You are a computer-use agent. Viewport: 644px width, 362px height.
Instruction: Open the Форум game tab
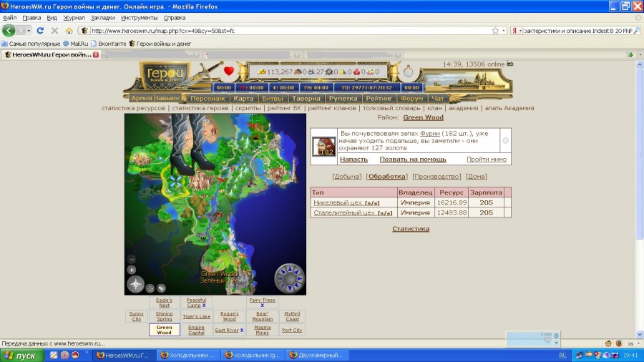[x=411, y=99]
